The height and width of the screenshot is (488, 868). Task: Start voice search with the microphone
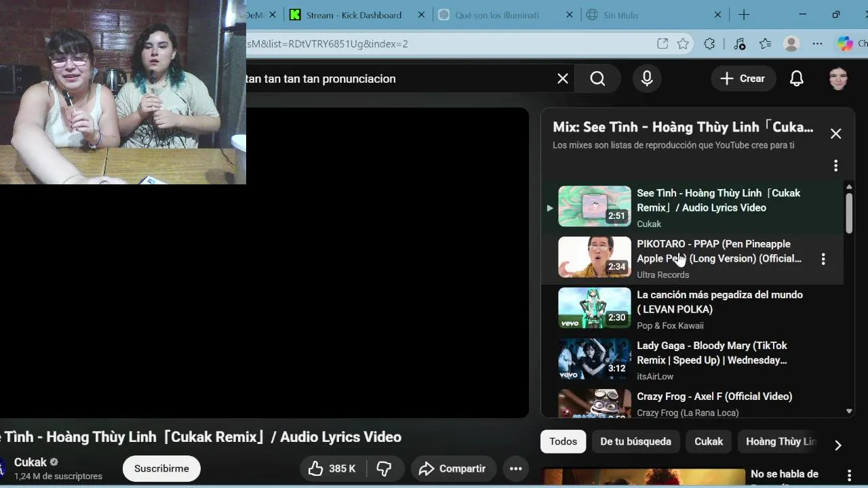tap(647, 79)
